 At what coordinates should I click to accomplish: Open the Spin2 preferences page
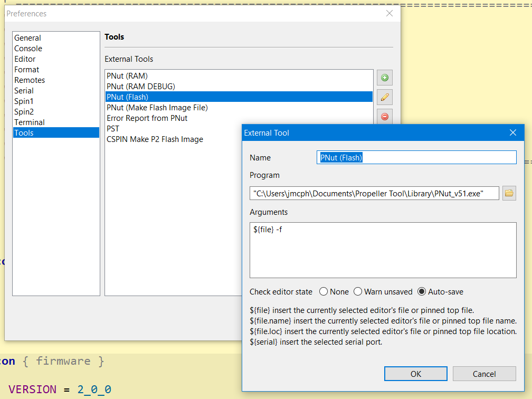tap(56, 111)
